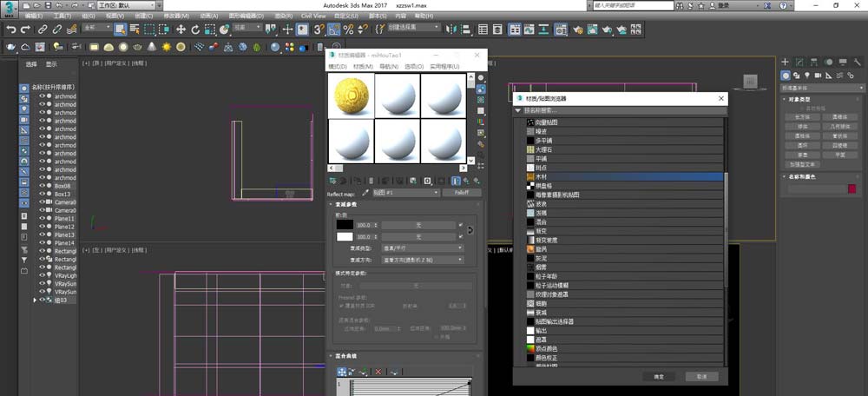Select the yellow material sample sphere
This screenshot has width=868, height=396.
click(x=351, y=94)
